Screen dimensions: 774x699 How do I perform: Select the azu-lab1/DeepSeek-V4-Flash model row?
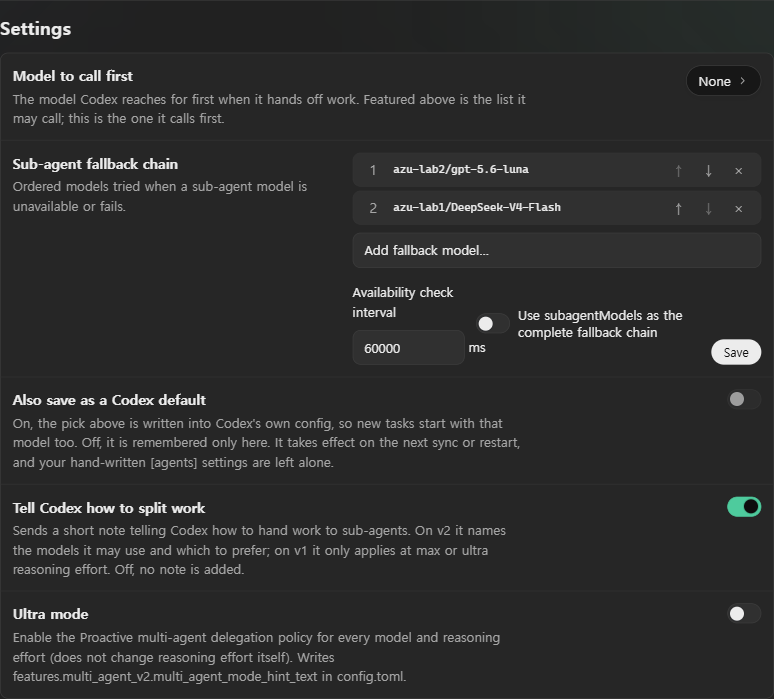coord(556,208)
